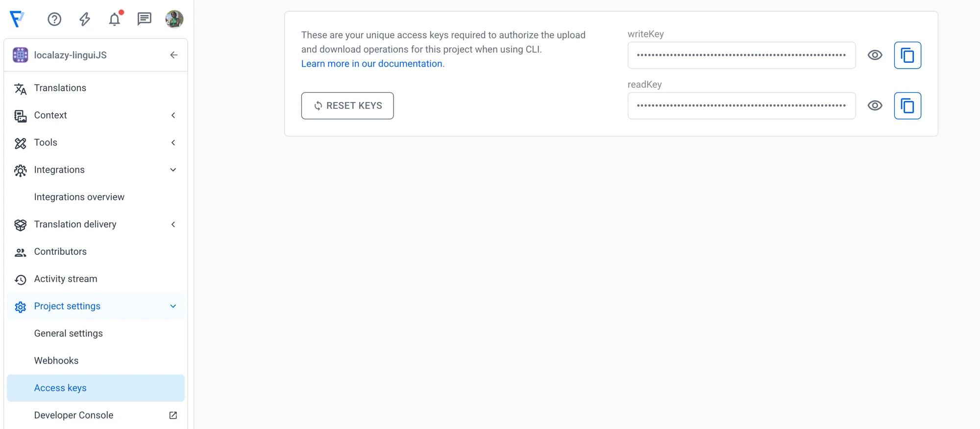Click the RESET KEYS button
The height and width of the screenshot is (429, 980).
(347, 106)
